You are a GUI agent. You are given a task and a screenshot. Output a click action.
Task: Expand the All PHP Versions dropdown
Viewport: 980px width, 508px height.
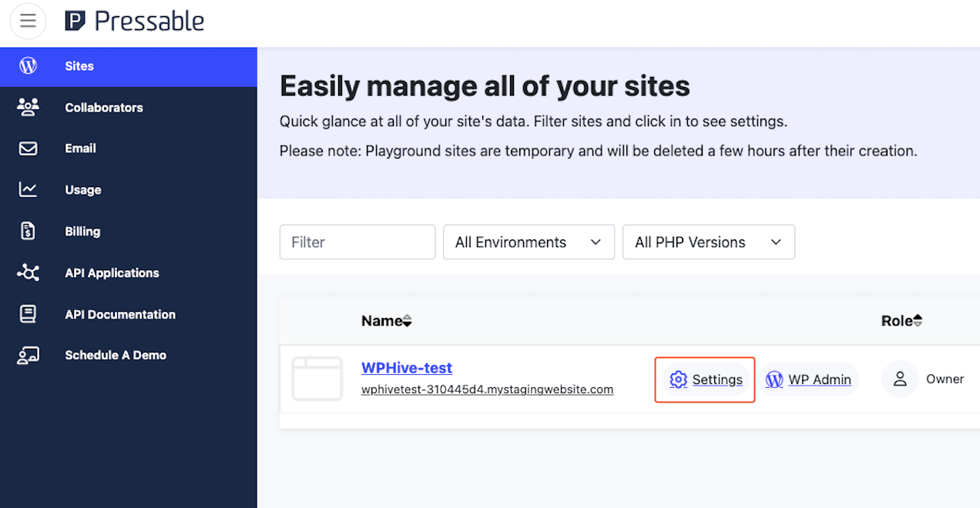tap(708, 242)
